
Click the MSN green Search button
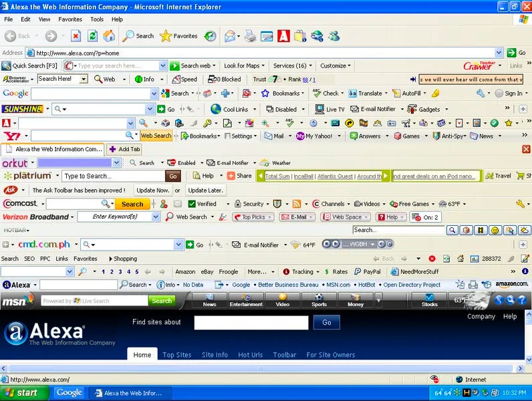point(162,301)
